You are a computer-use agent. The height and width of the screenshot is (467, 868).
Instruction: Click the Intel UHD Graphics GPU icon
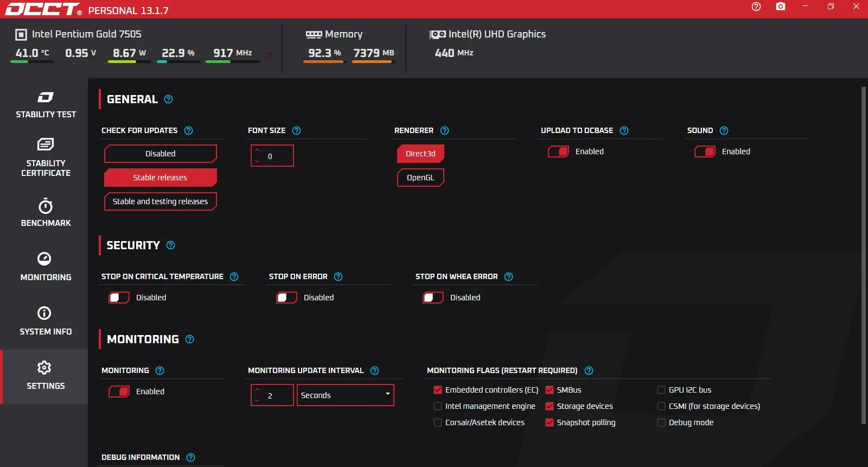pyautogui.click(x=438, y=35)
